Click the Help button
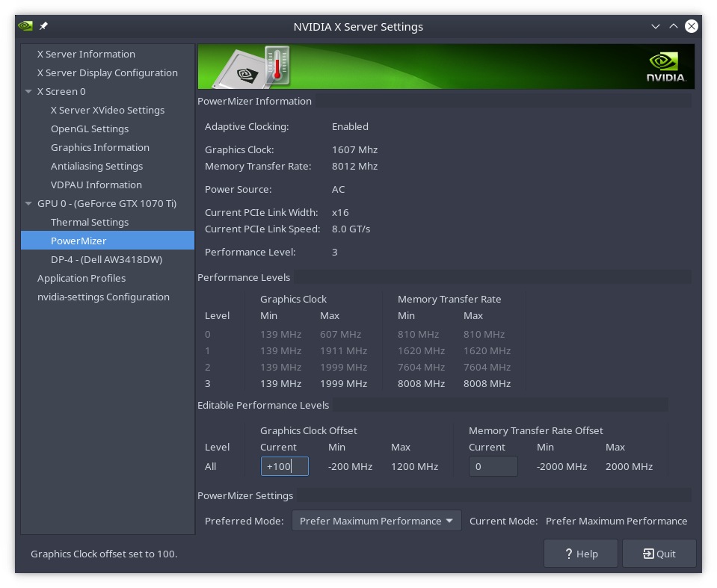The width and height of the screenshot is (717, 588). click(581, 554)
